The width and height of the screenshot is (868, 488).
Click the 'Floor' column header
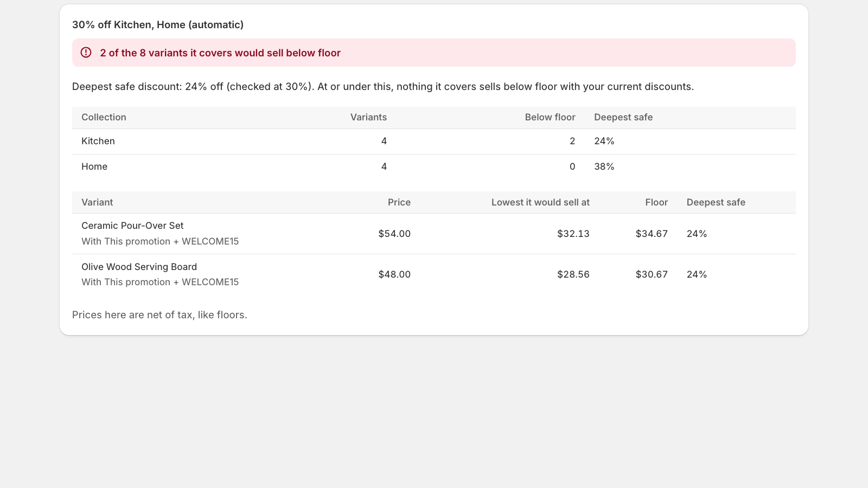pos(656,202)
